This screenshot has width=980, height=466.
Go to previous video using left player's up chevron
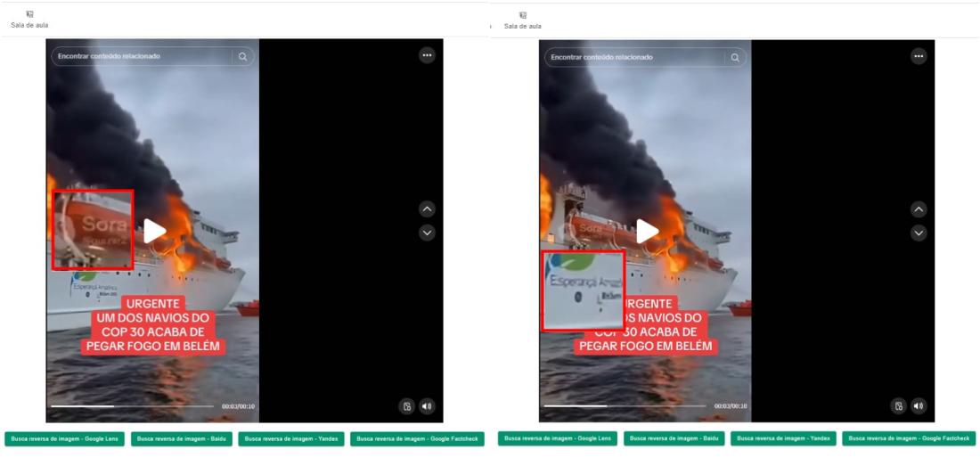point(427,209)
